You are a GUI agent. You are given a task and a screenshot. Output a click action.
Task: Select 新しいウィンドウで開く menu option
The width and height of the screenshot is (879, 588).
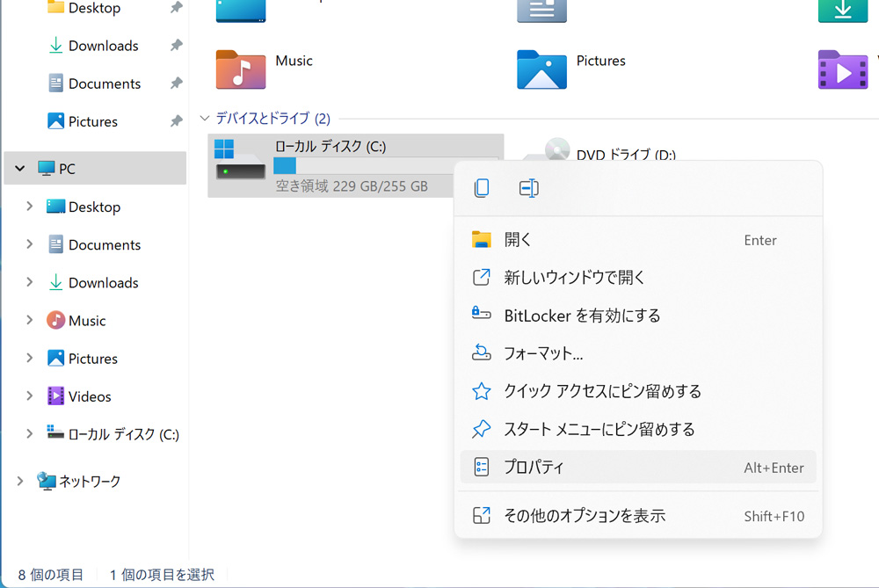click(575, 278)
